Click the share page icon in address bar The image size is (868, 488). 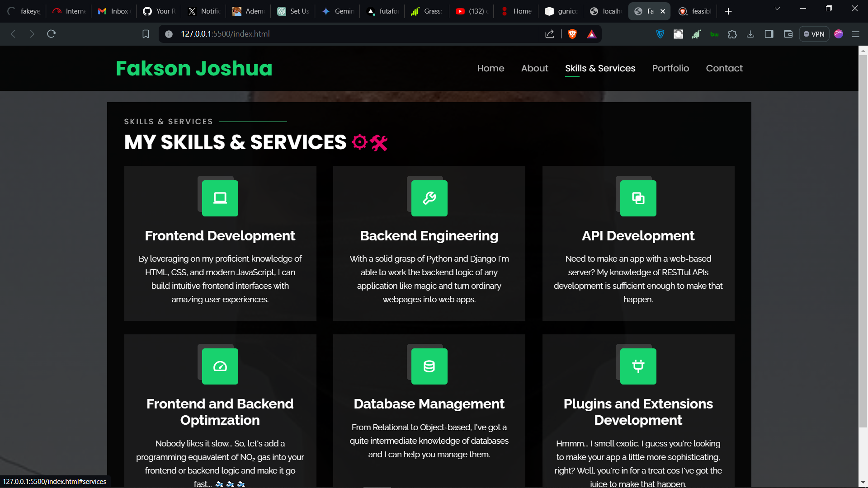coord(550,34)
